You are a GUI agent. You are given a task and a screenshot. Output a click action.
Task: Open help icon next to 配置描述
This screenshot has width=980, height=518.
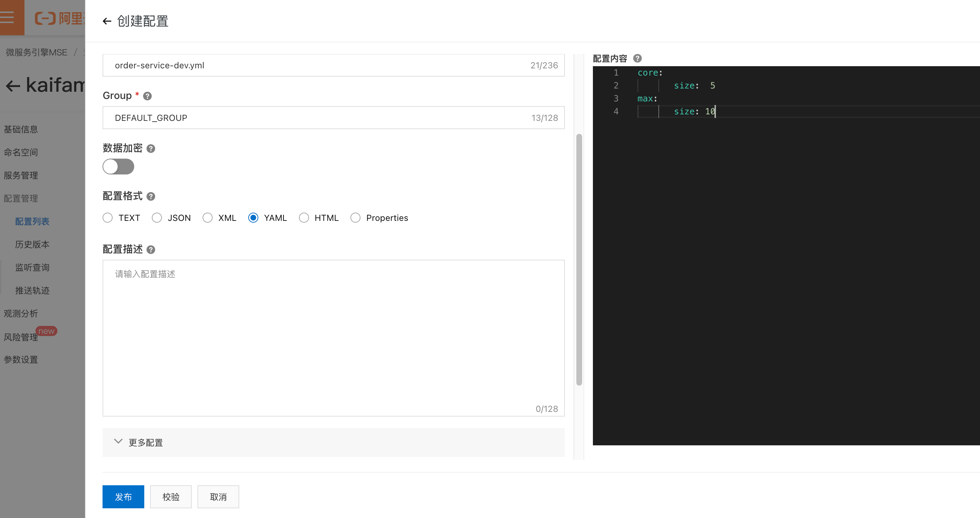(151, 250)
